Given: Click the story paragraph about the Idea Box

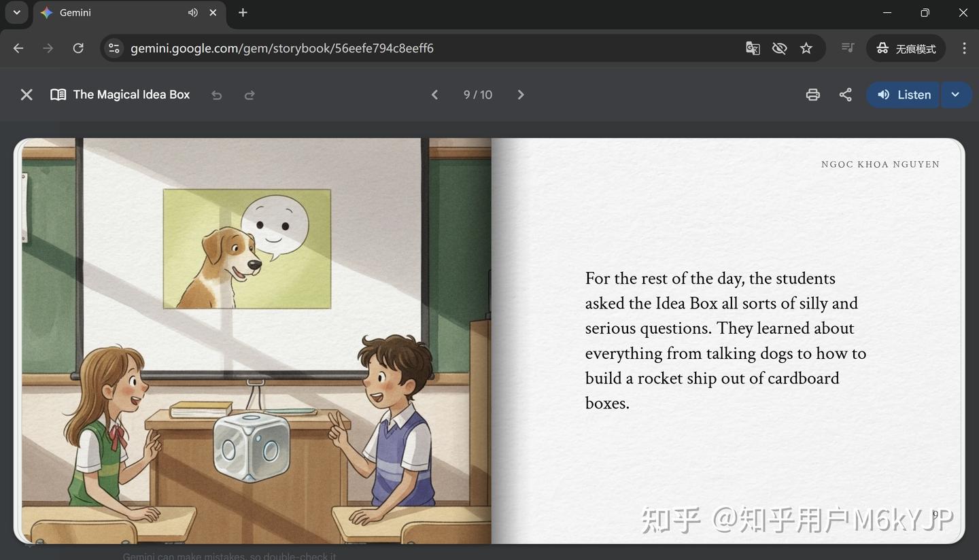Looking at the screenshot, I should [x=725, y=340].
